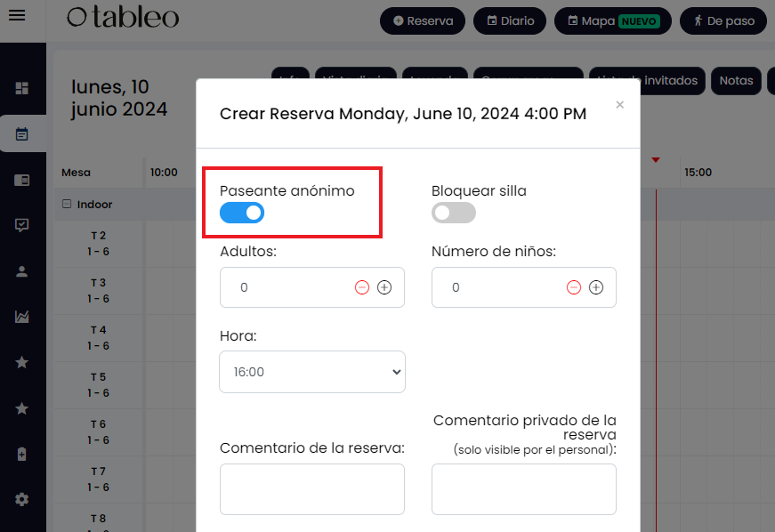Select table row T 4

[x=99, y=338]
